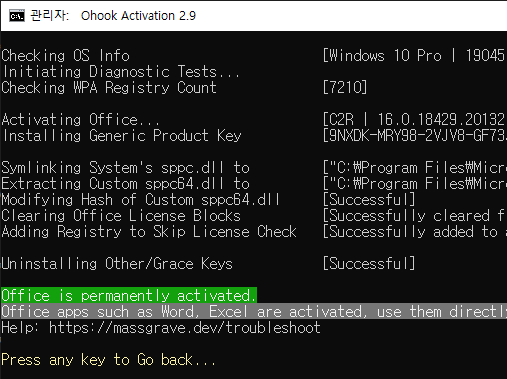Screen dimensions: 507x379
Task: Select the generic product key text
Action: click(x=415, y=136)
